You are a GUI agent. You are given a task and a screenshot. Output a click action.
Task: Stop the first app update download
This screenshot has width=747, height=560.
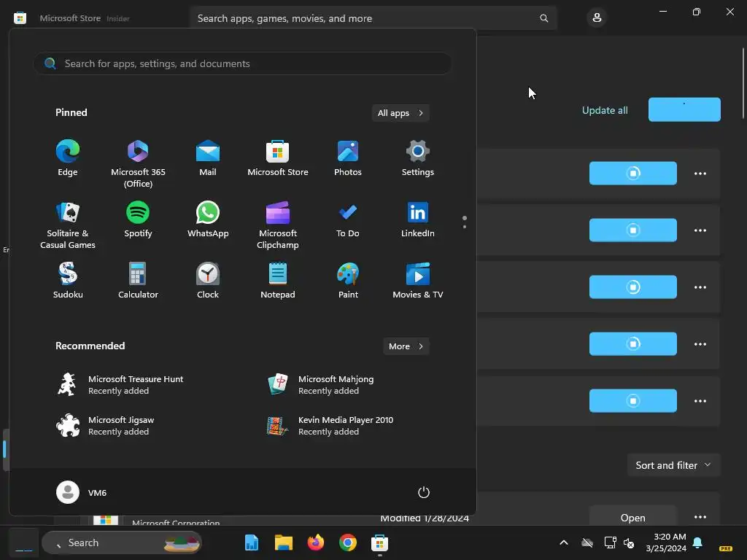click(632, 174)
